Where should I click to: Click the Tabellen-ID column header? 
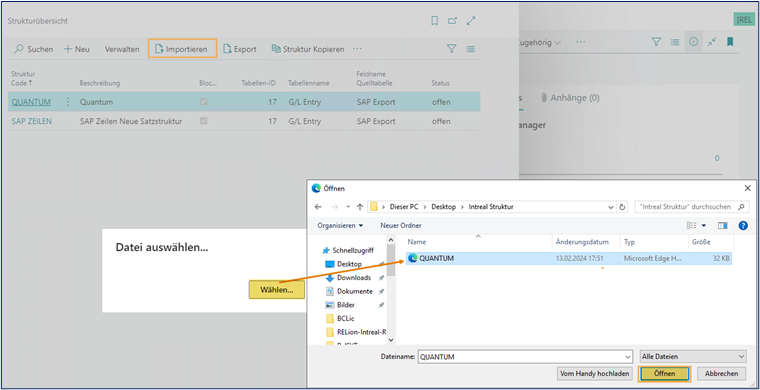click(259, 83)
